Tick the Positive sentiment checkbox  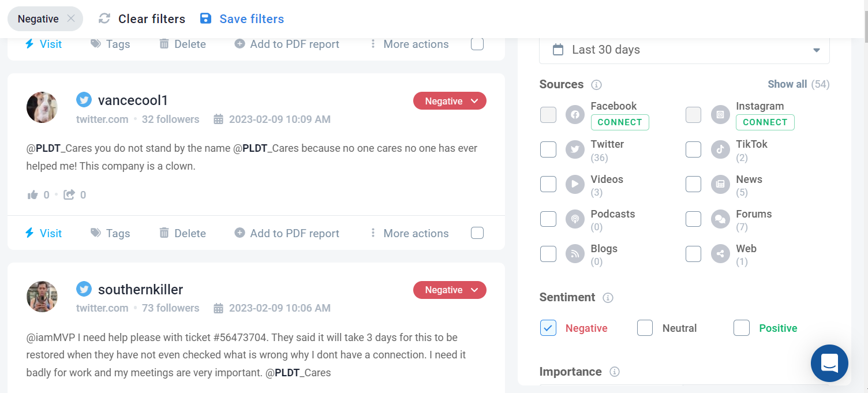point(742,328)
